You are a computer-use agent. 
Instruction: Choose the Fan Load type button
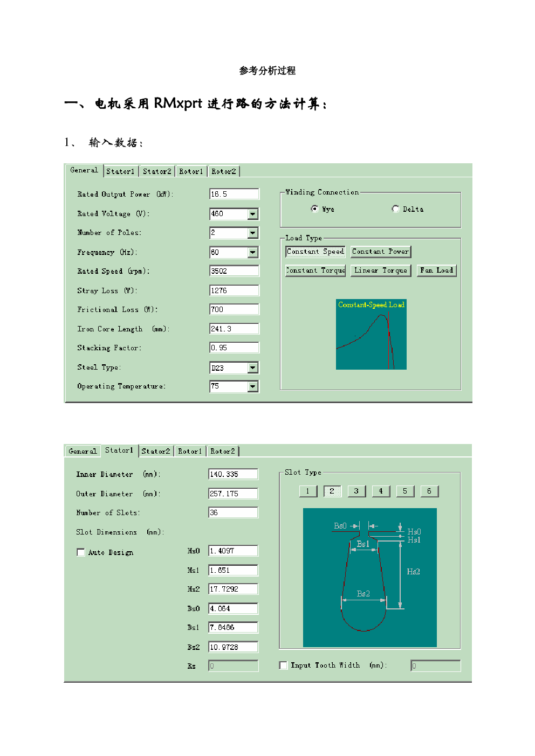coord(436,271)
